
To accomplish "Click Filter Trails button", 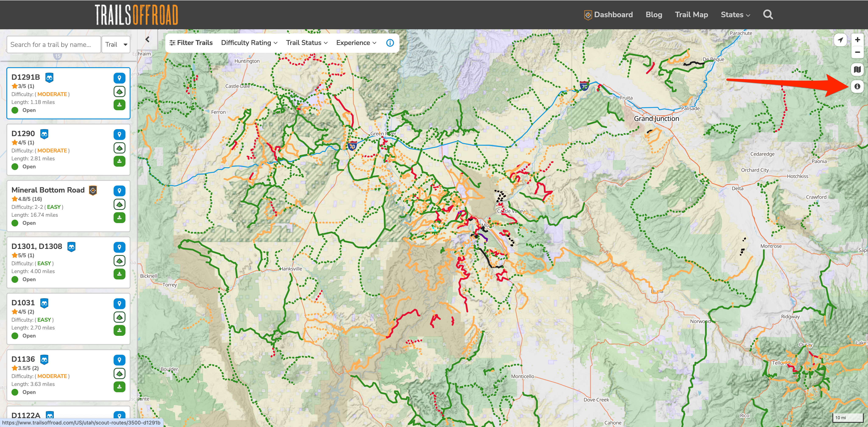I will [x=191, y=43].
